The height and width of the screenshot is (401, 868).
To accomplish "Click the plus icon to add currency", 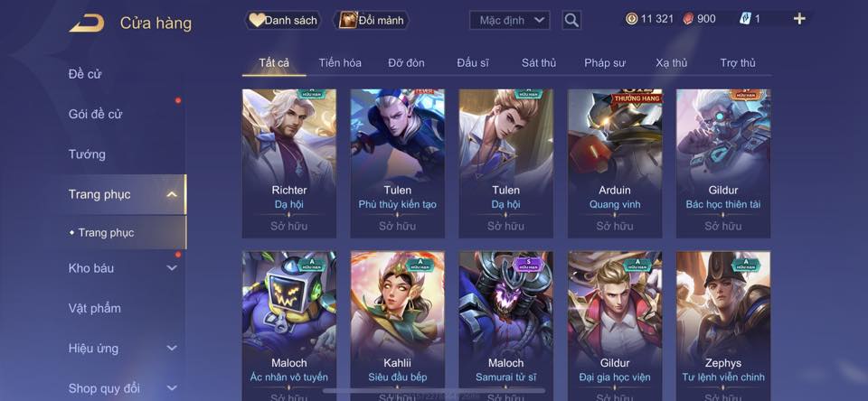I will (x=798, y=19).
